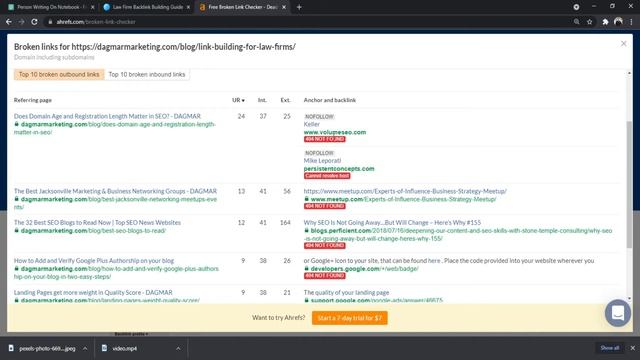Switch to Person Writing On Notebook tab
The width and height of the screenshot is (640, 360).
pyautogui.click(x=47, y=7)
